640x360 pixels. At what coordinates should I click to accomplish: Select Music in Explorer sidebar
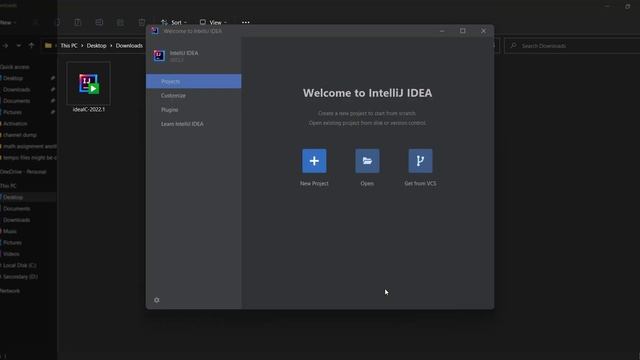pyautogui.click(x=10, y=231)
